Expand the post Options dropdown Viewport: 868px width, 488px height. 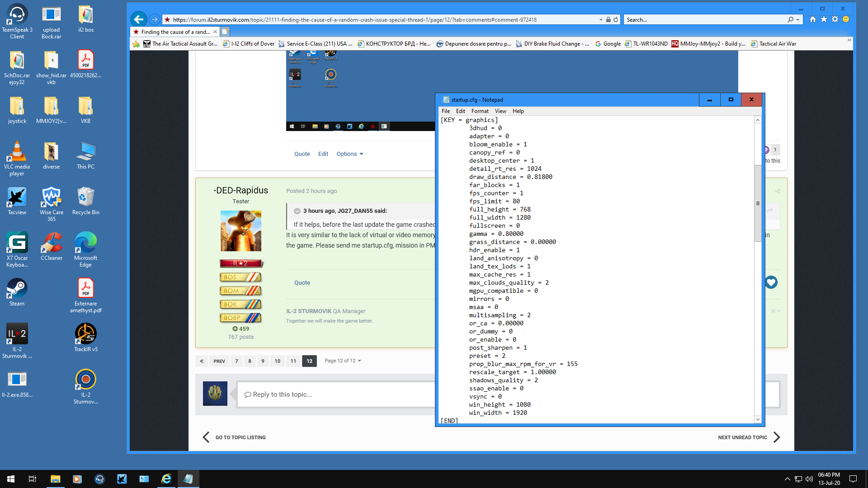[x=349, y=154]
